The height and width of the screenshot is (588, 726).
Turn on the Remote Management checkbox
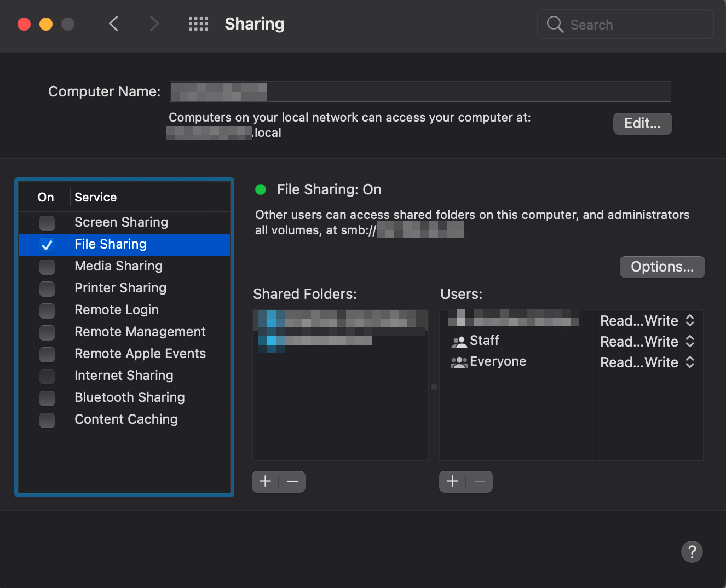coord(47,332)
